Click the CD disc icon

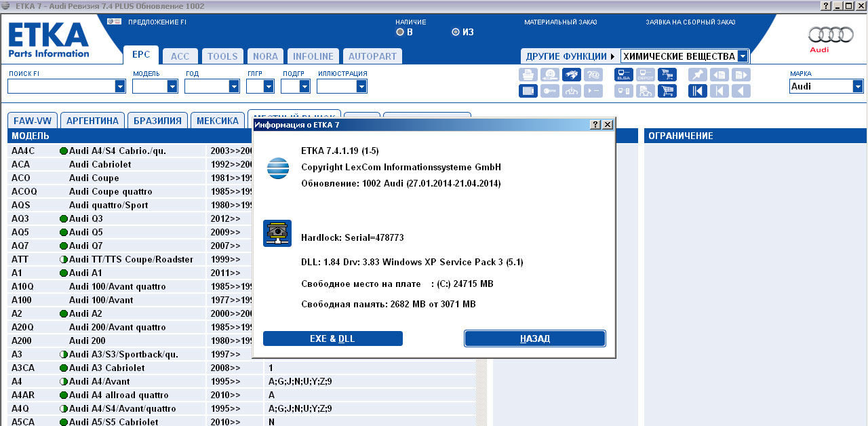tap(550, 75)
